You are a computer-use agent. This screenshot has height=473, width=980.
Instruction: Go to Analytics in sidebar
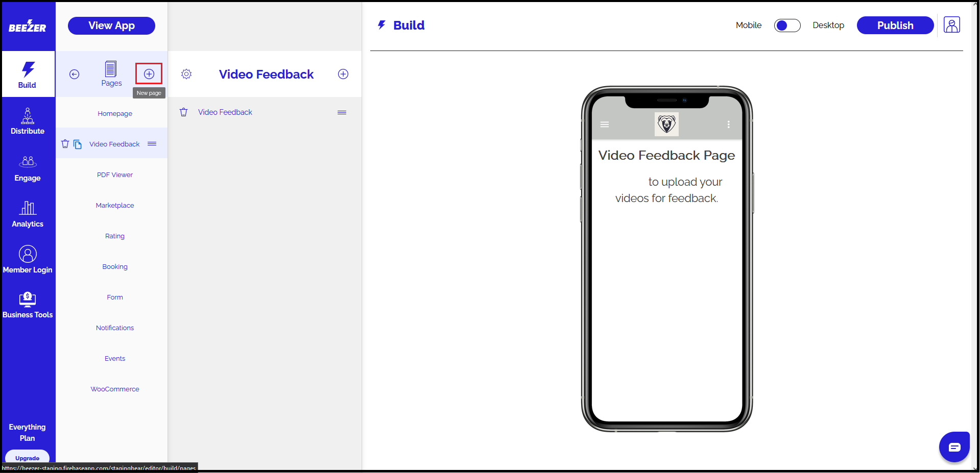pos(28,214)
